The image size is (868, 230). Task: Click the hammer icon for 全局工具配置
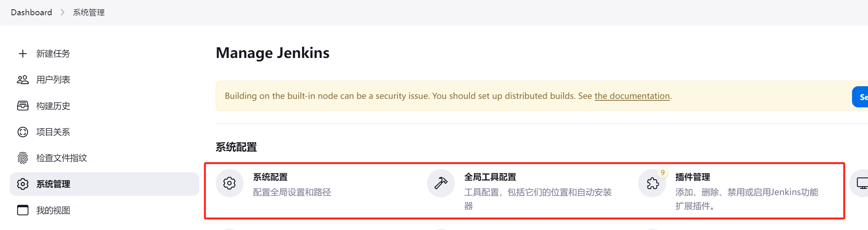[x=441, y=183]
